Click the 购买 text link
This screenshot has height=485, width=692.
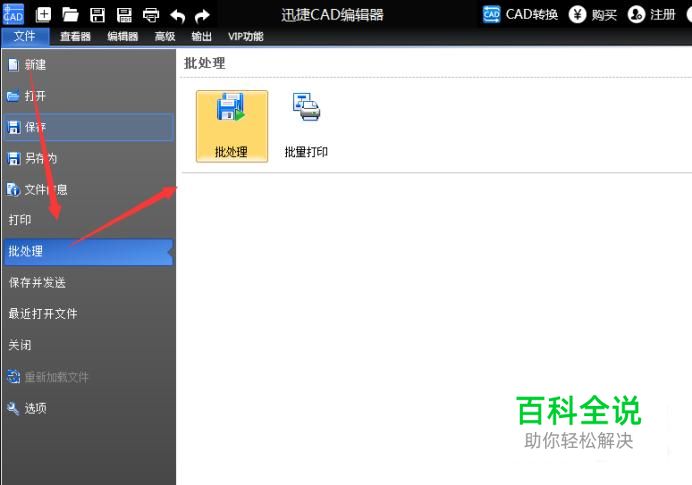click(604, 15)
